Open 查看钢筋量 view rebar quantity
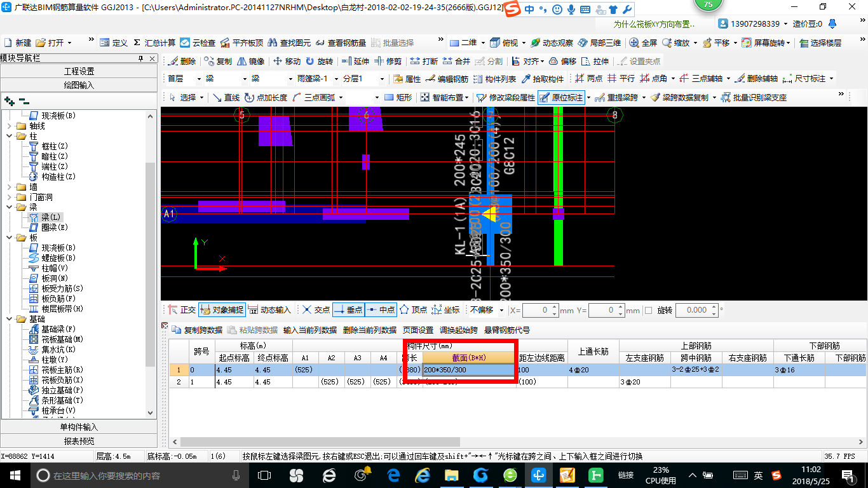This screenshot has height=488, width=868. coord(341,43)
